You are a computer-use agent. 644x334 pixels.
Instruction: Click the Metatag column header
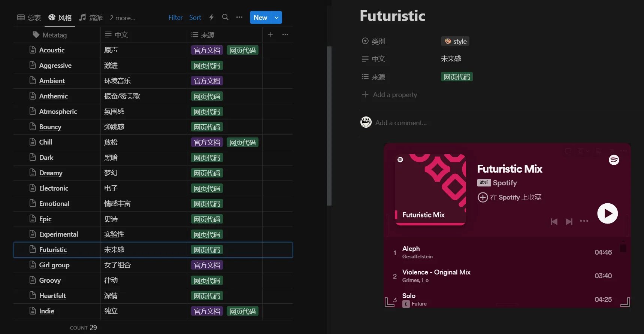pyautogui.click(x=57, y=35)
